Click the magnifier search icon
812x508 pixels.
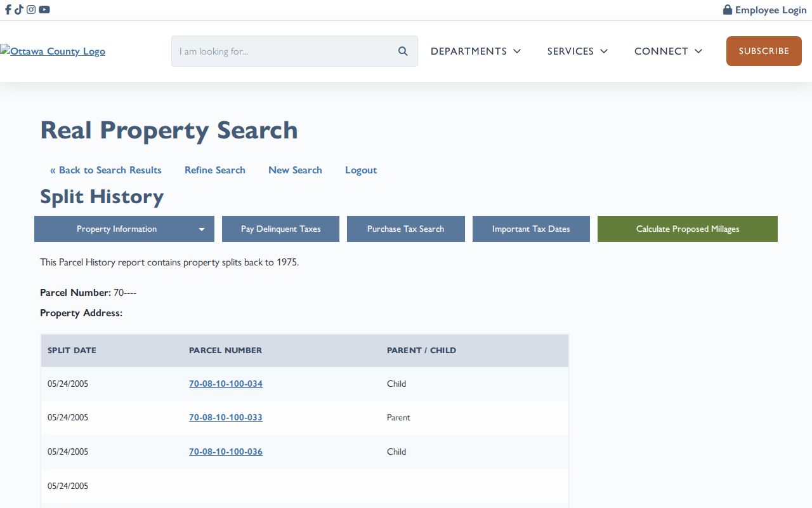403,51
